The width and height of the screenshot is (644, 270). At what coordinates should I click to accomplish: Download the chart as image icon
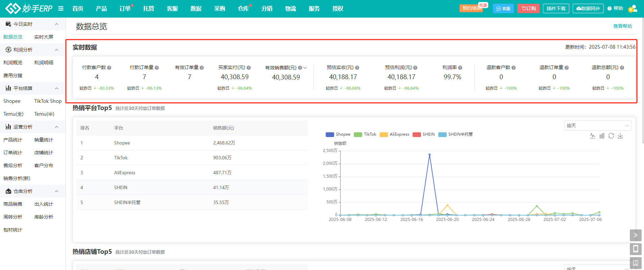point(620,136)
